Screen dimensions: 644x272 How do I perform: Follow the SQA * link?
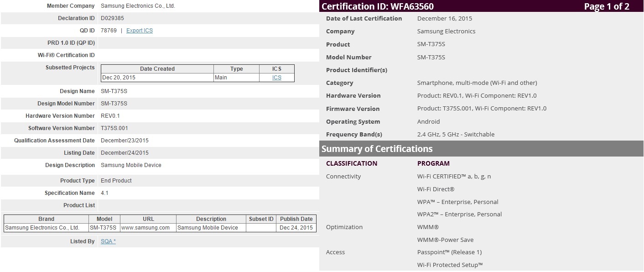coord(108,241)
